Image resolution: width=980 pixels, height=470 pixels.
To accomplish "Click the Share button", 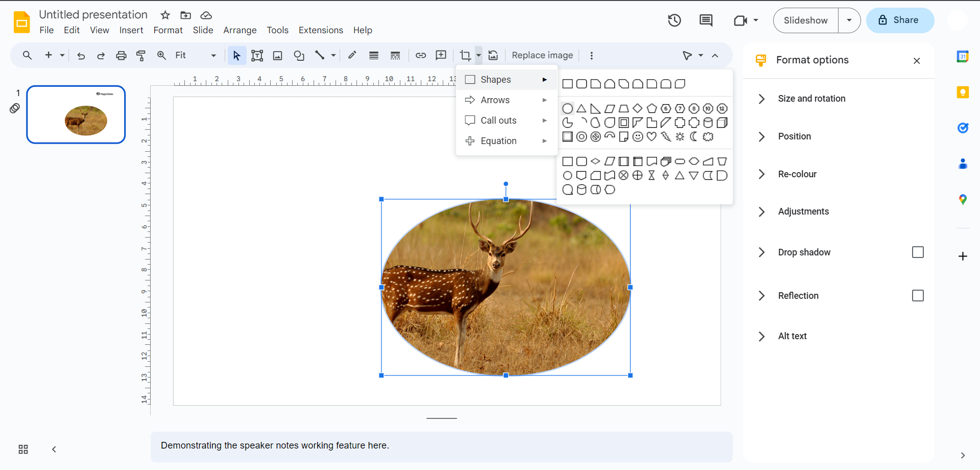I will pos(900,20).
